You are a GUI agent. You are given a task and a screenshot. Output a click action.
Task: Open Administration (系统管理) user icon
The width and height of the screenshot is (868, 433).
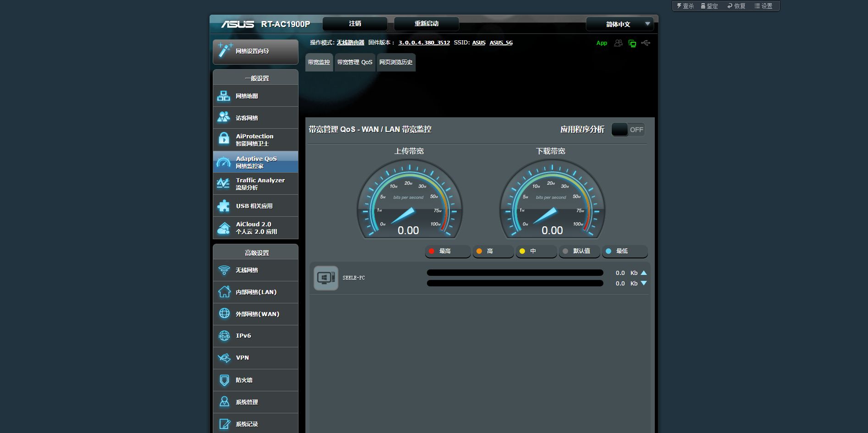[x=224, y=402]
